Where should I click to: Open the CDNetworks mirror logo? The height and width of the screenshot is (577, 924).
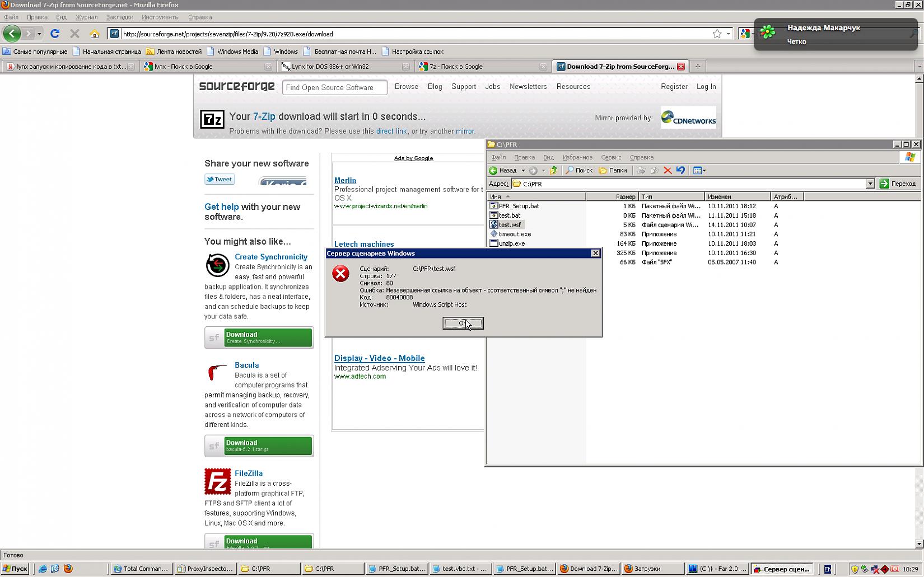688,118
